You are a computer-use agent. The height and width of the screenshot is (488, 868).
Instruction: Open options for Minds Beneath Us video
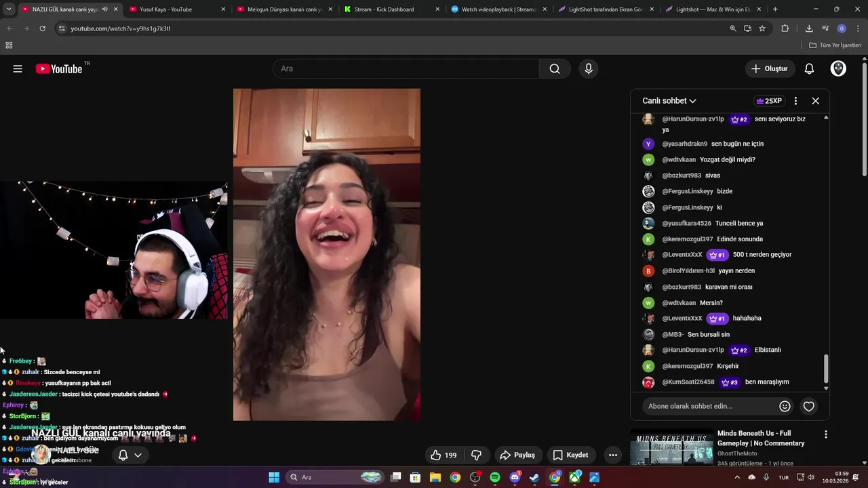pos(825,434)
